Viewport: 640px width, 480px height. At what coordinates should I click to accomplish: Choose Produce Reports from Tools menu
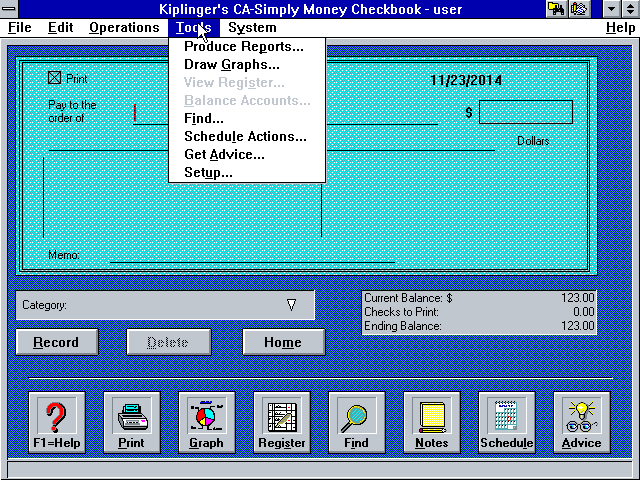pyautogui.click(x=247, y=47)
